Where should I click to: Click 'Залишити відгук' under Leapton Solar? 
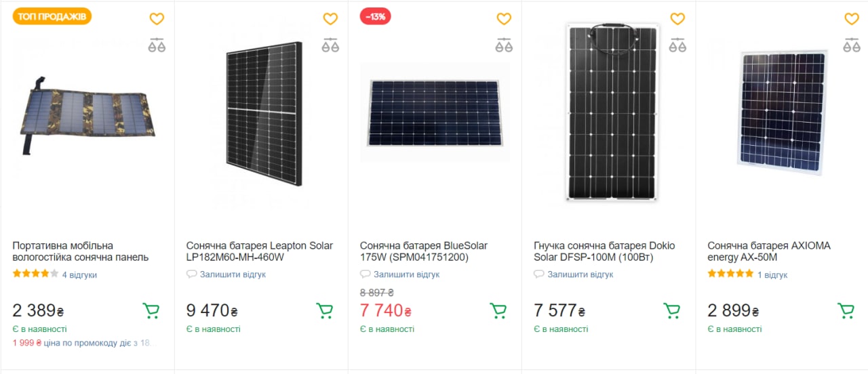pyautogui.click(x=233, y=274)
